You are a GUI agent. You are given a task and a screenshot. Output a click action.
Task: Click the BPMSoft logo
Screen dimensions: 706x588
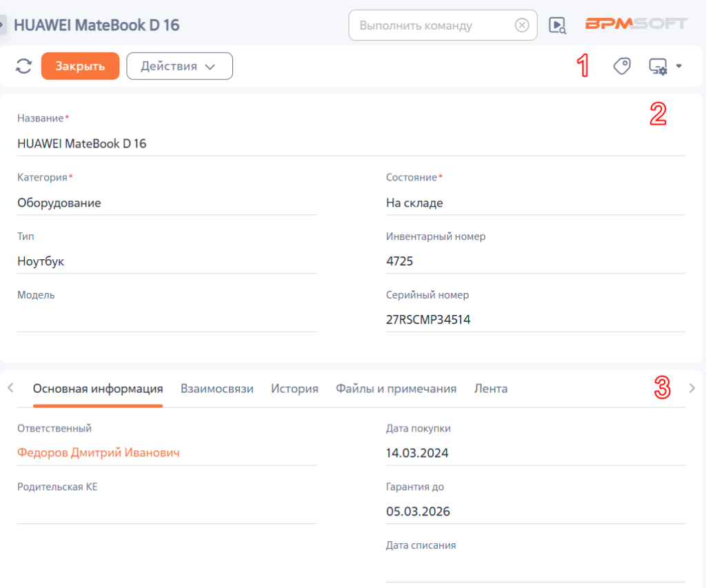636,23
